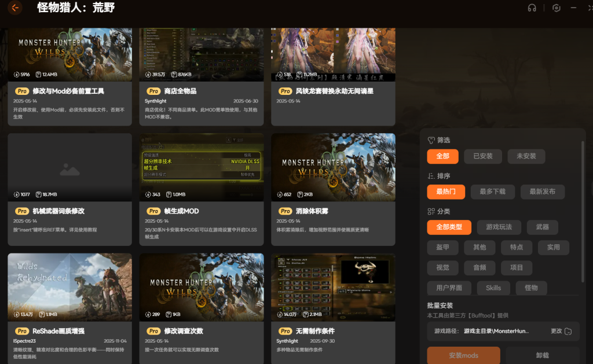Image resolution: width=593 pixels, height=364 pixels.
Task: Click the category grid icon beside 分类
Action: point(431,212)
